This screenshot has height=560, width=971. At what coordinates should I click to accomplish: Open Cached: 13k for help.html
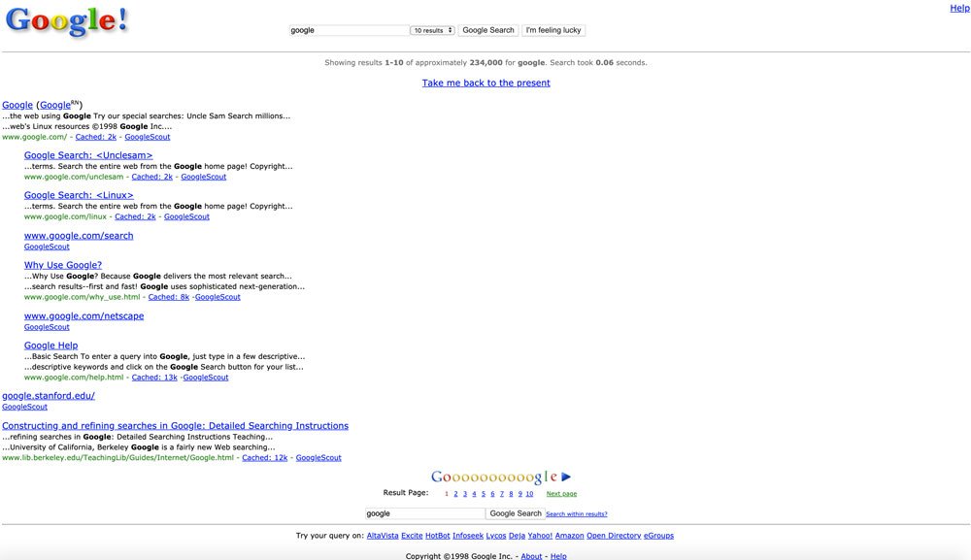click(154, 378)
